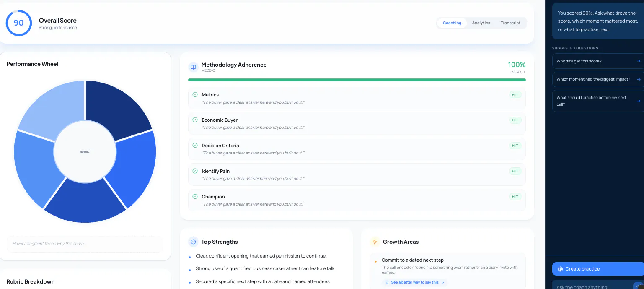Click the arrow next to Which moment had the biggest impact
The image size is (644, 289).
coord(639,79)
